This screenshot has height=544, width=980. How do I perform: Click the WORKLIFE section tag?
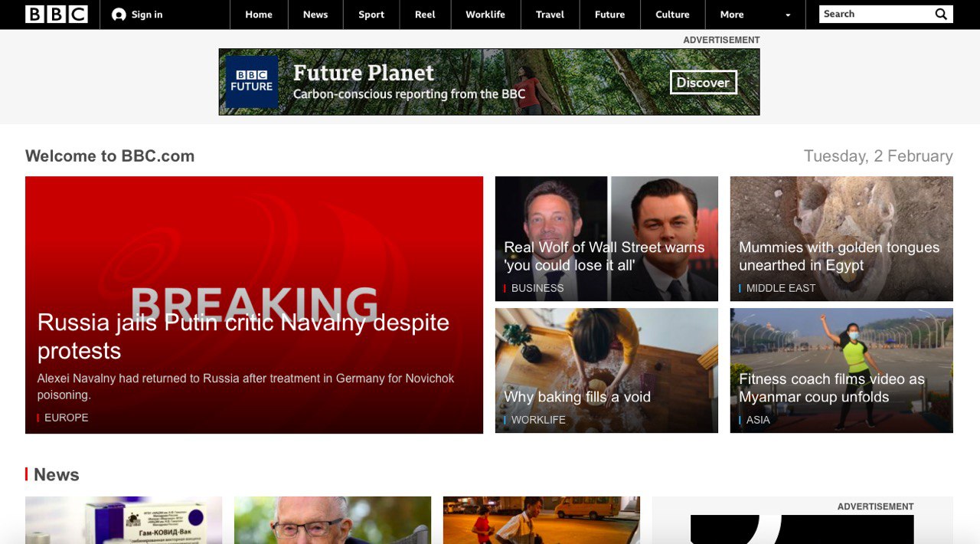[x=538, y=420]
